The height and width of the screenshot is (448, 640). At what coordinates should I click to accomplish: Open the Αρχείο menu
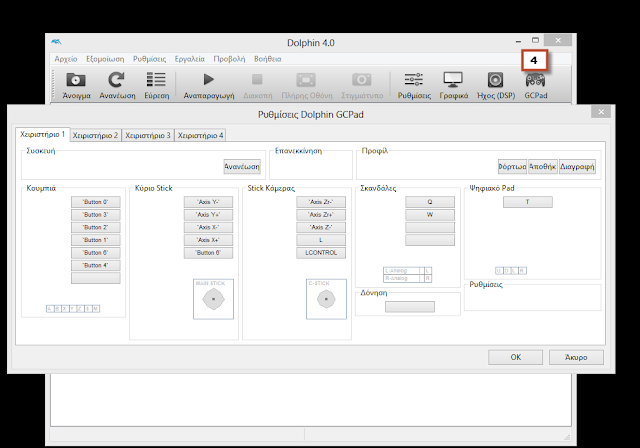pos(66,59)
